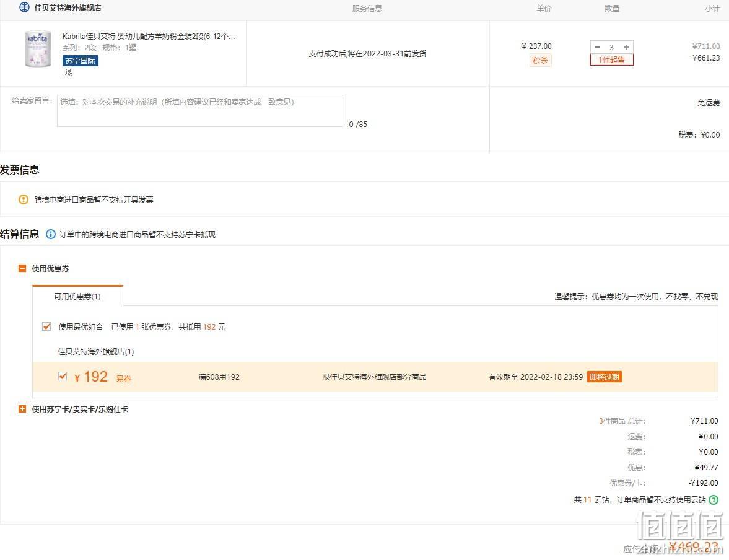
Task: Click the info icon beside 结算信息
Action: coord(51,234)
